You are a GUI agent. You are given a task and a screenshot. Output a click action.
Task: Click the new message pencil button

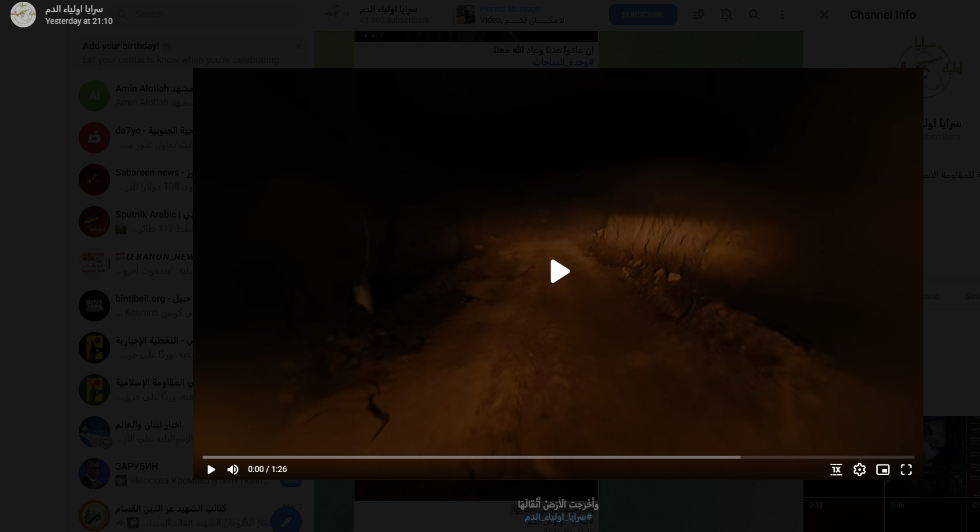pos(286,521)
